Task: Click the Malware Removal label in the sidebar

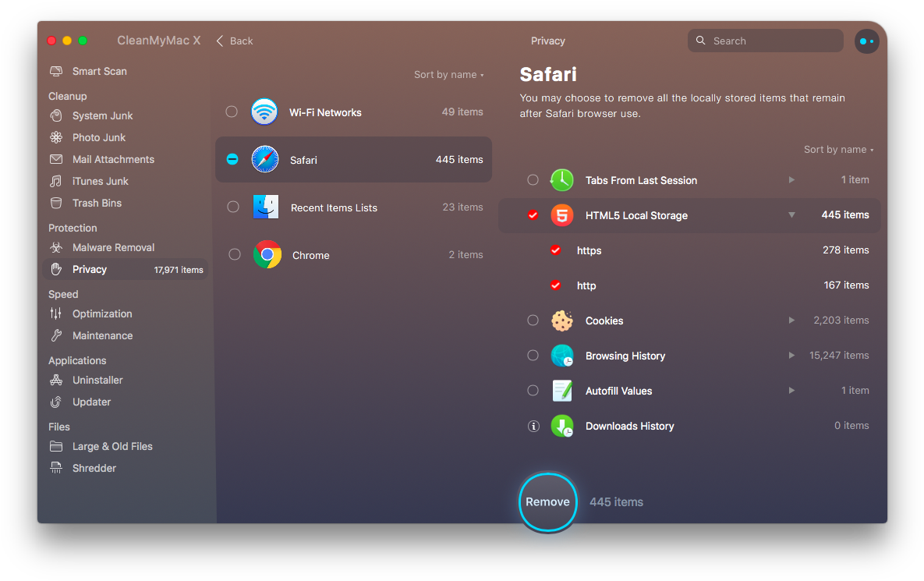Action: pos(113,247)
